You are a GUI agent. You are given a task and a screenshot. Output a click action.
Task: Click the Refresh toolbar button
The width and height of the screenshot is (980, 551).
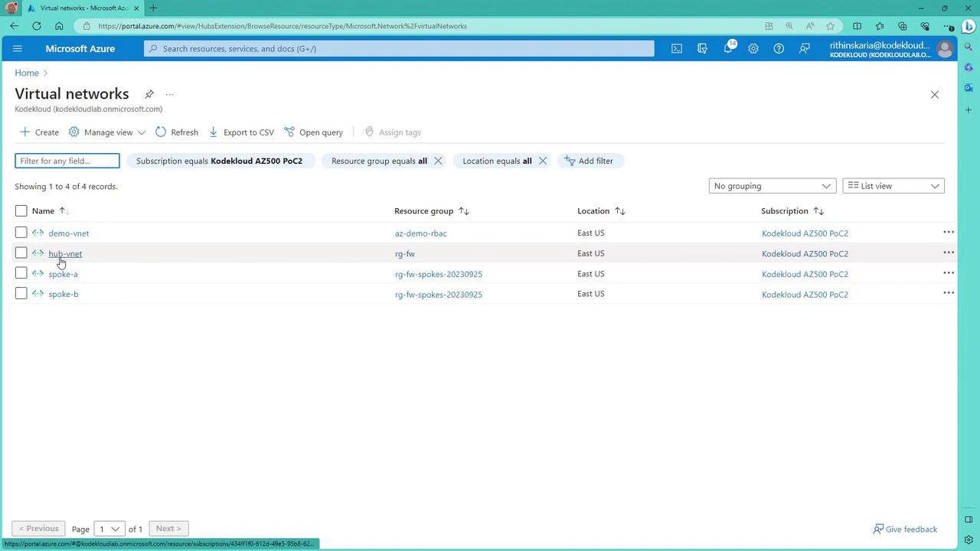[x=177, y=132]
